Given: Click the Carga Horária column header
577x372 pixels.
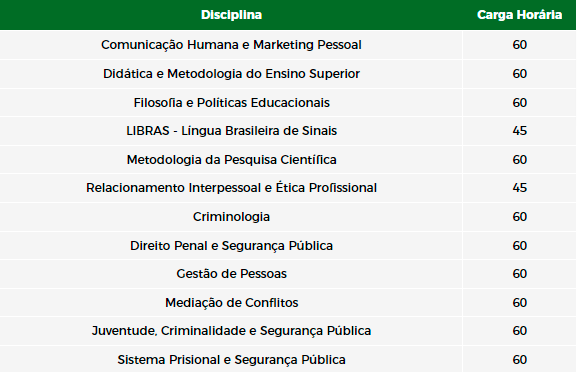Looking at the screenshot, I should pyautogui.click(x=519, y=15).
